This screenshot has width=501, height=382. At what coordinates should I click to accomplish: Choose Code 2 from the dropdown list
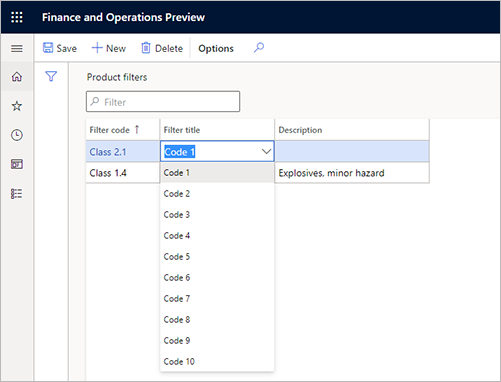tap(217, 194)
